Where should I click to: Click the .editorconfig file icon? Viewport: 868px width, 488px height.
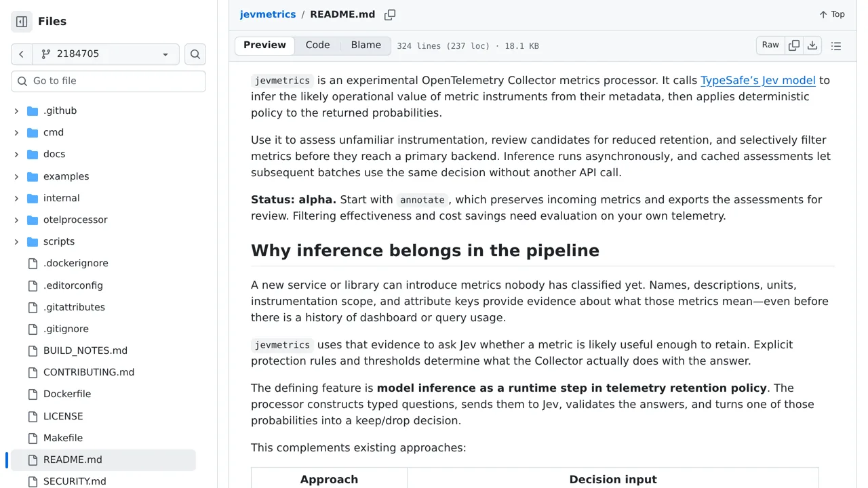pyautogui.click(x=33, y=285)
